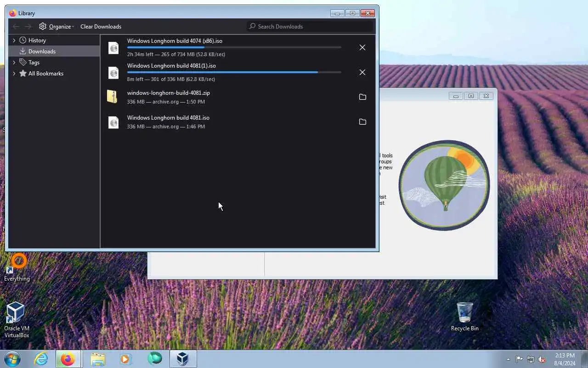Open the Oracle VM VirtualBox desktop shortcut
The width and height of the screenshot is (588, 368).
coord(17,320)
